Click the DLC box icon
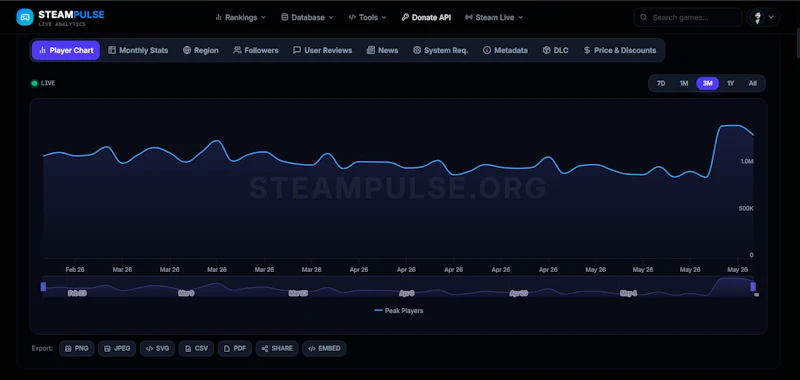This screenshot has width=800, height=380. click(x=546, y=50)
